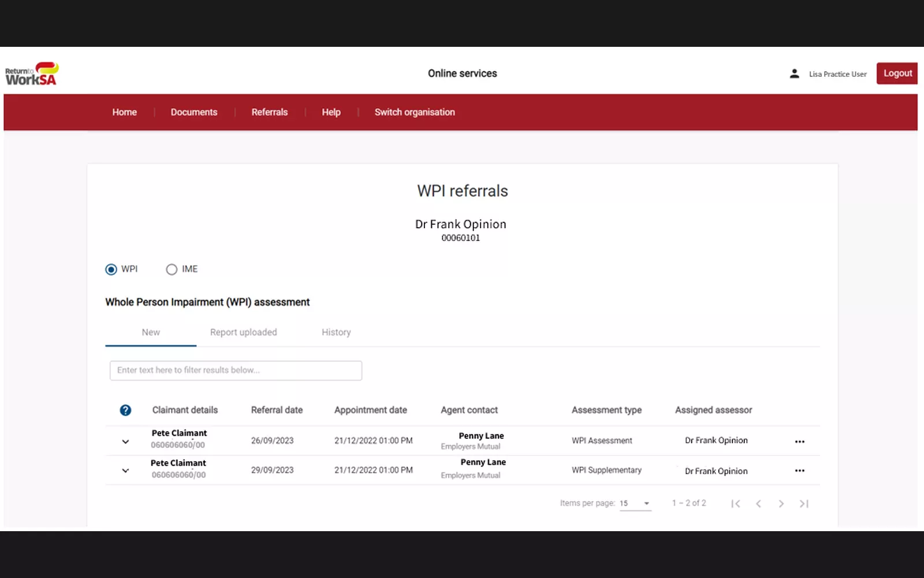This screenshot has height=578, width=924.
Task: Switch to the History tab
Action: click(x=336, y=332)
